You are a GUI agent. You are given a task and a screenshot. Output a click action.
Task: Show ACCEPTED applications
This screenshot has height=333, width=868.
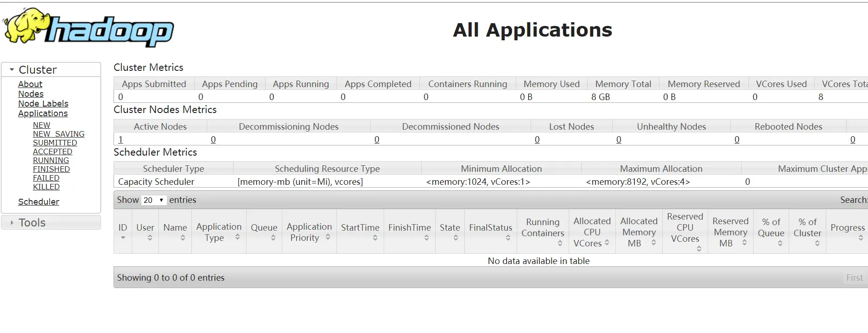point(52,151)
